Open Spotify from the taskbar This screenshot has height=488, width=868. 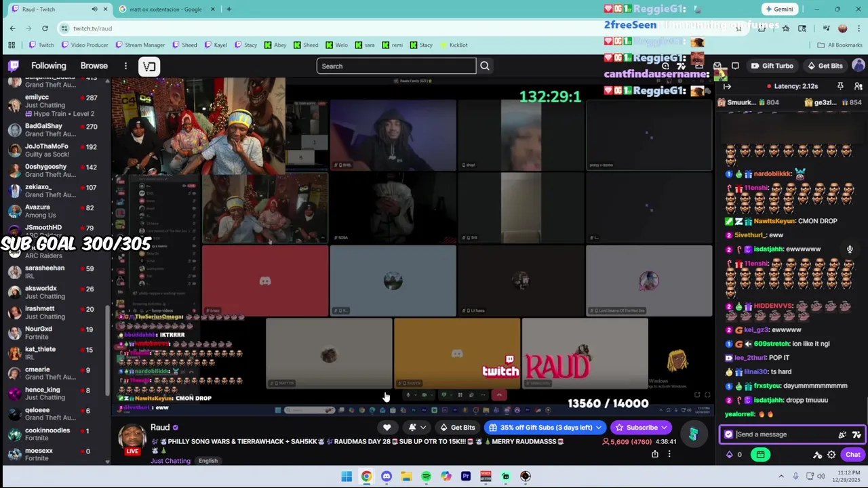(426, 476)
